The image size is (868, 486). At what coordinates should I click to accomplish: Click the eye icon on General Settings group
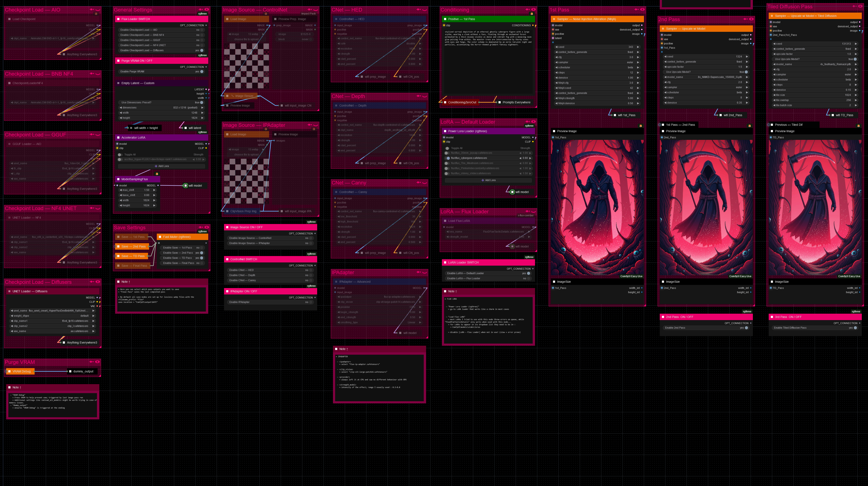coord(207,9)
